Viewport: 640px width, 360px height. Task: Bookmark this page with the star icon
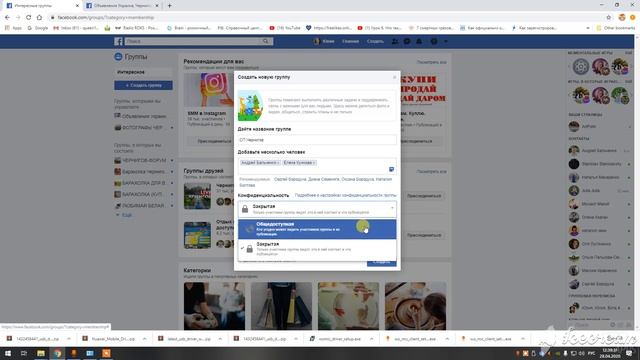tap(609, 17)
